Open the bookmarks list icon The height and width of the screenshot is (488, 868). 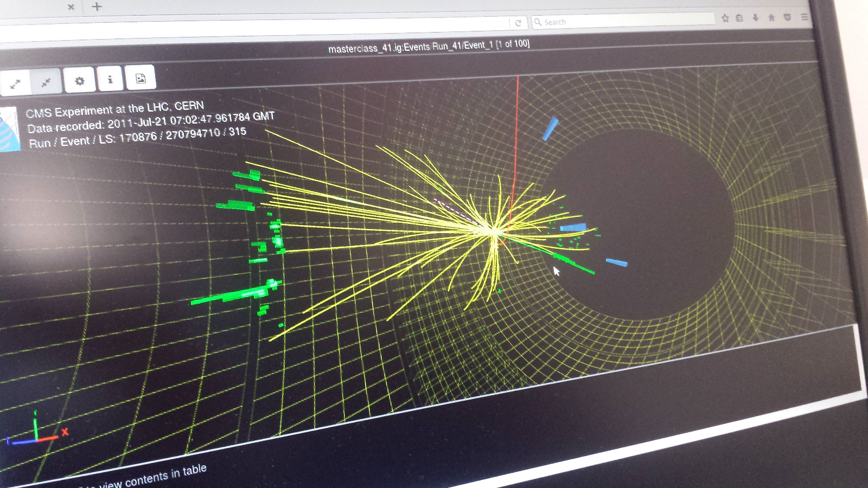click(x=739, y=18)
